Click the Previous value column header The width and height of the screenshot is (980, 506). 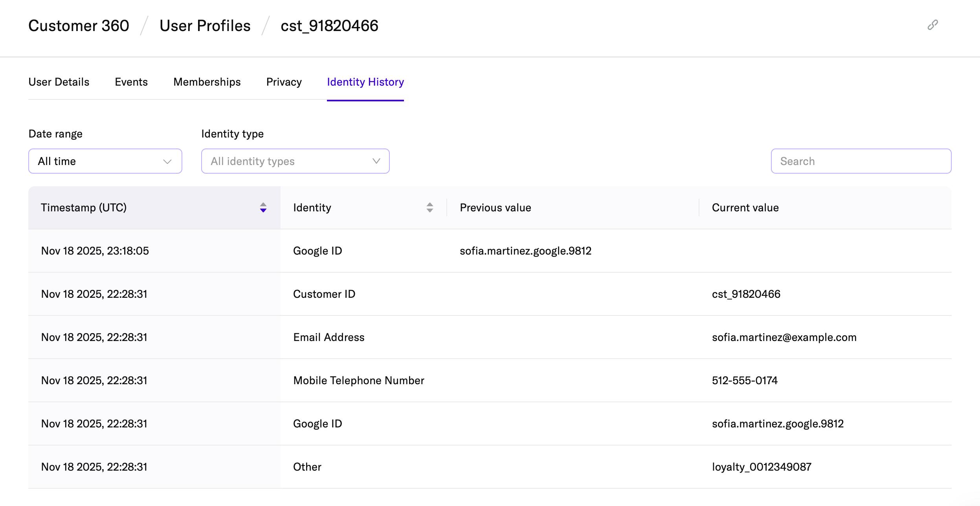495,207
